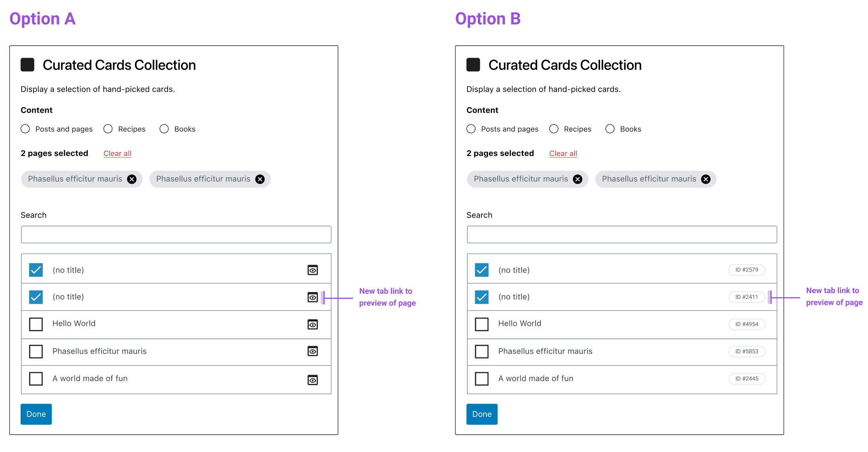Click the block icon in Option A's header

point(27,64)
